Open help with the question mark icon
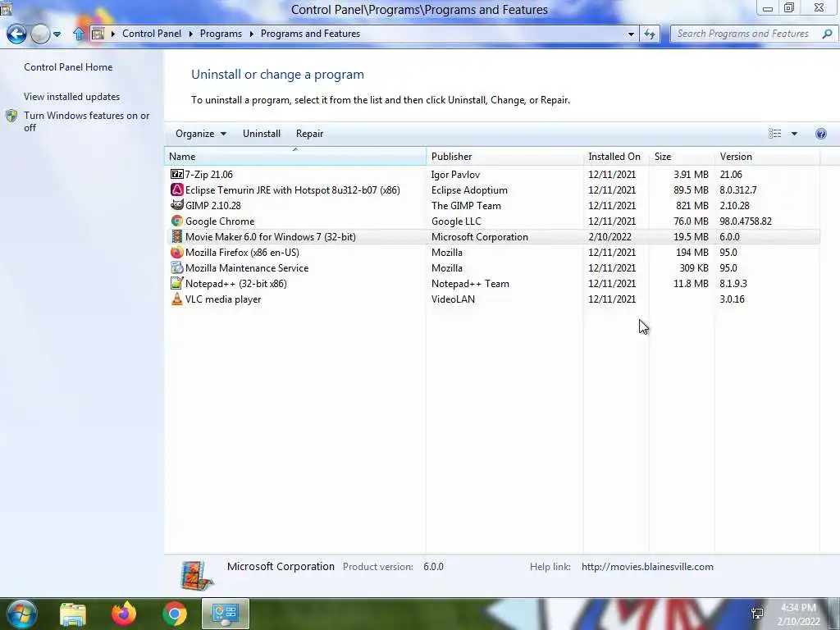The image size is (840, 630). [820, 134]
